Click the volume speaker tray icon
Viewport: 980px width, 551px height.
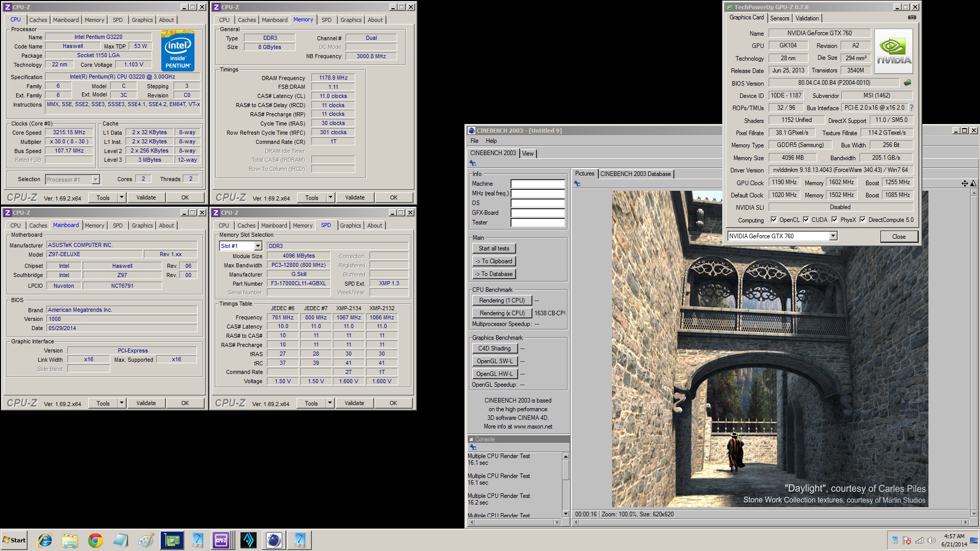[x=931, y=540]
